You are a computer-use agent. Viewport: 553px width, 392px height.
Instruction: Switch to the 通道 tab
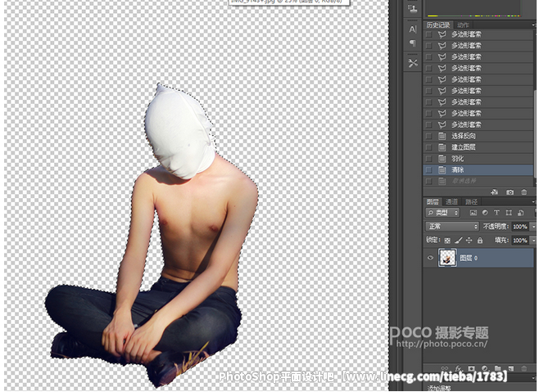451,202
